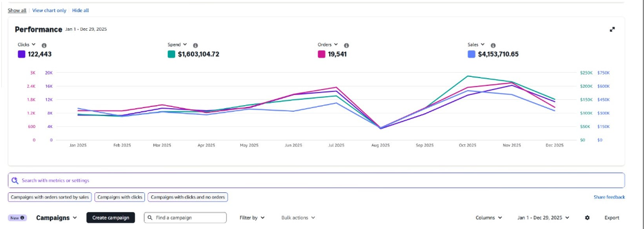Open the Jan 1 - Dec 29, 2025 date picker
This screenshot has width=644, height=229.
(x=543, y=218)
